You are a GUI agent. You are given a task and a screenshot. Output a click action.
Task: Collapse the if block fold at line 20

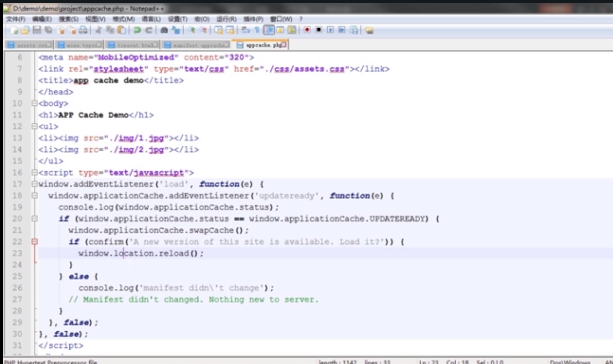pyautogui.click(x=35, y=219)
